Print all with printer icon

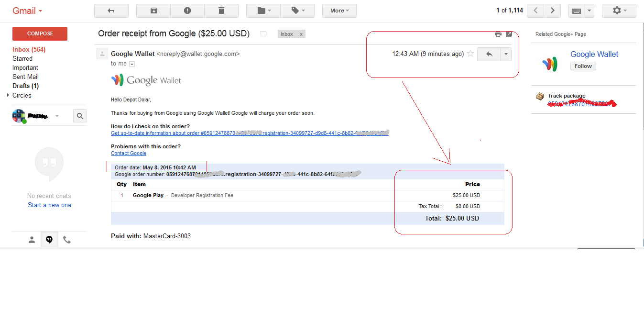[x=498, y=34]
